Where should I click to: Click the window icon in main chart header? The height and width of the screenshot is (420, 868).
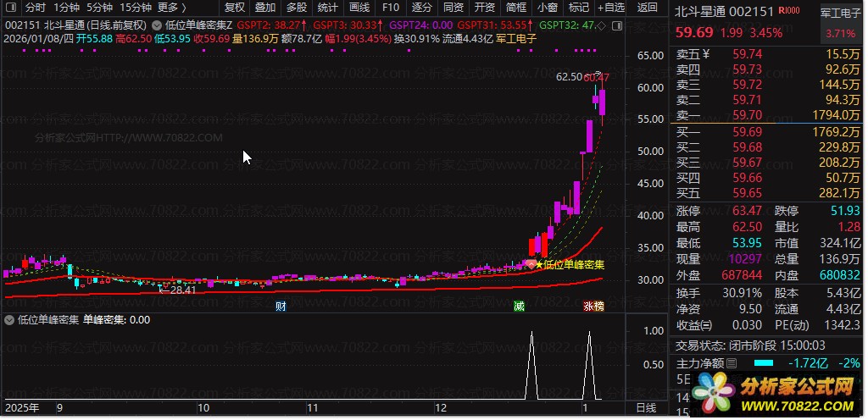pyautogui.click(x=617, y=25)
